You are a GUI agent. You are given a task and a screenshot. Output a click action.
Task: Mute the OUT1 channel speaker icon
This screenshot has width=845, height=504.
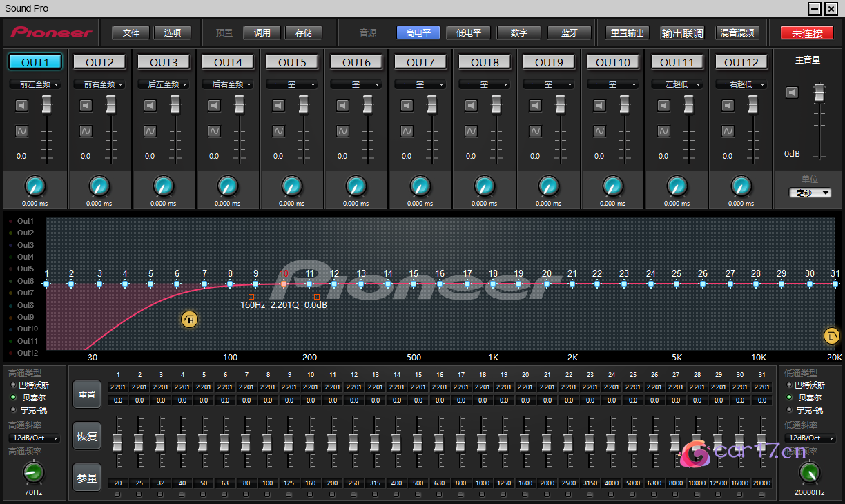(x=21, y=106)
